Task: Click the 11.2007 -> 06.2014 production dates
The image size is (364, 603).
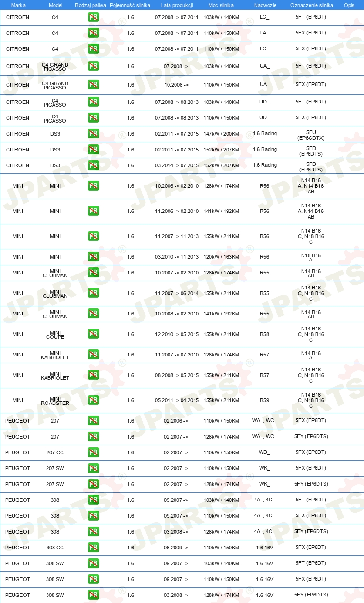Action: coord(177,293)
